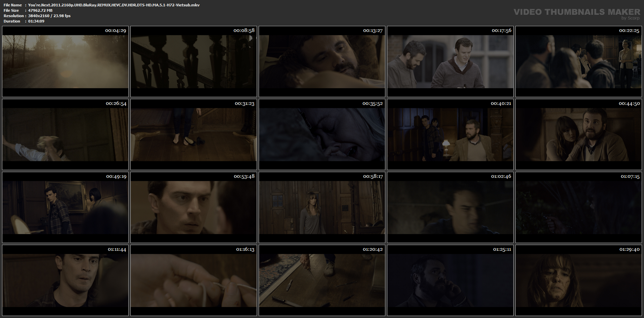The width and height of the screenshot is (644, 318).
Task: Choose the dark frame at 01:07:15
Action: pos(578,207)
